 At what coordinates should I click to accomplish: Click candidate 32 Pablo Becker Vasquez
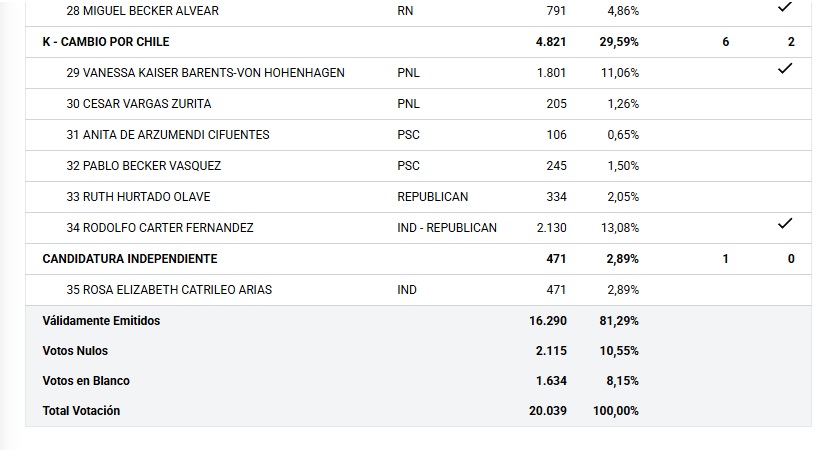click(x=144, y=166)
